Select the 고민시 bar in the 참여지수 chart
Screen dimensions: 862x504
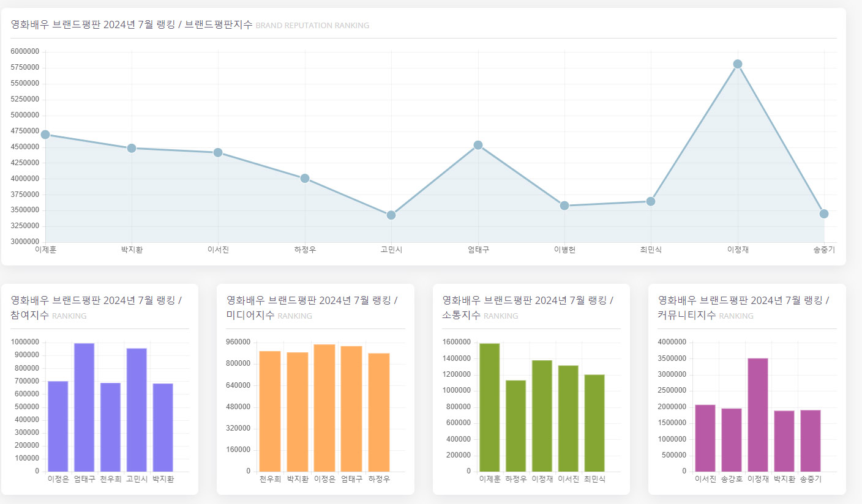click(x=137, y=410)
